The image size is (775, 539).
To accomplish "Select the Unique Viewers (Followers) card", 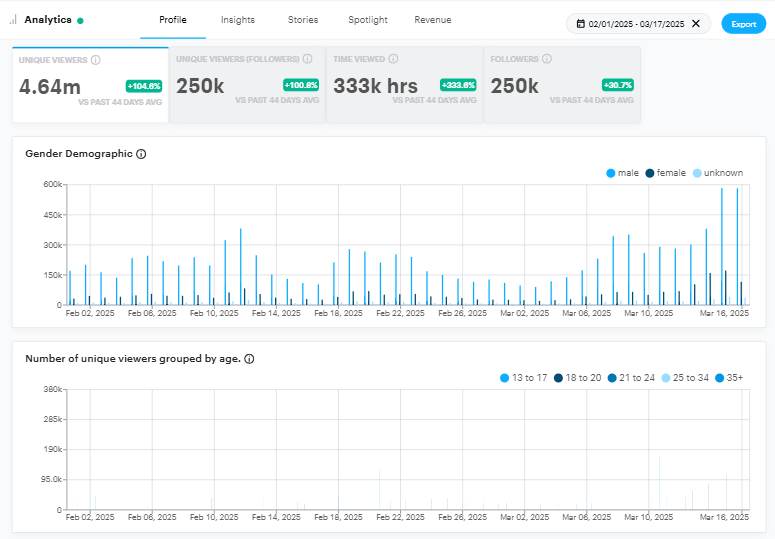I will pyautogui.click(x=248, y=84).
